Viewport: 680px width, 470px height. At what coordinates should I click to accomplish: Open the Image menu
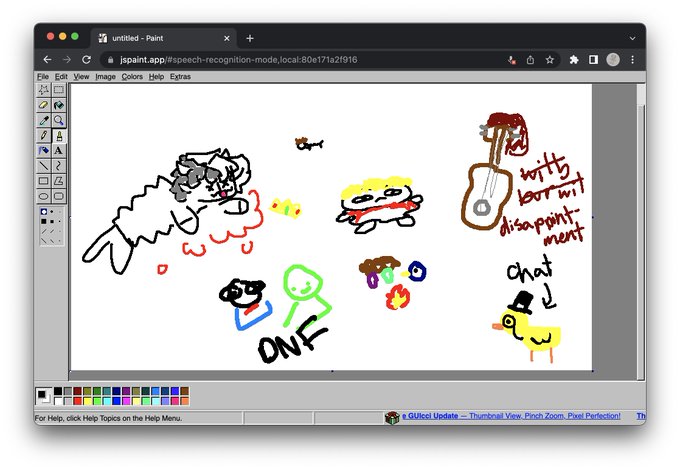point(105,77)
